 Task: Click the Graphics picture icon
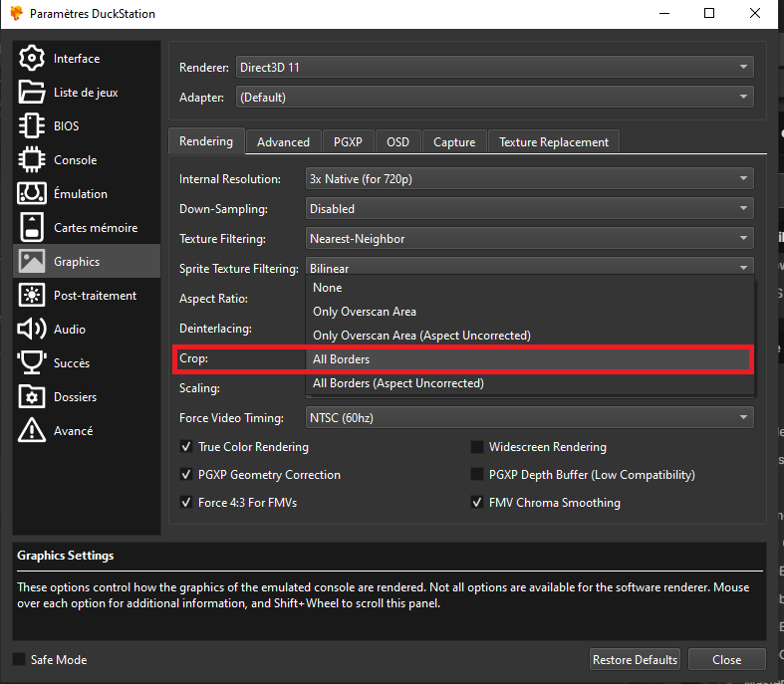click(32, 261)
